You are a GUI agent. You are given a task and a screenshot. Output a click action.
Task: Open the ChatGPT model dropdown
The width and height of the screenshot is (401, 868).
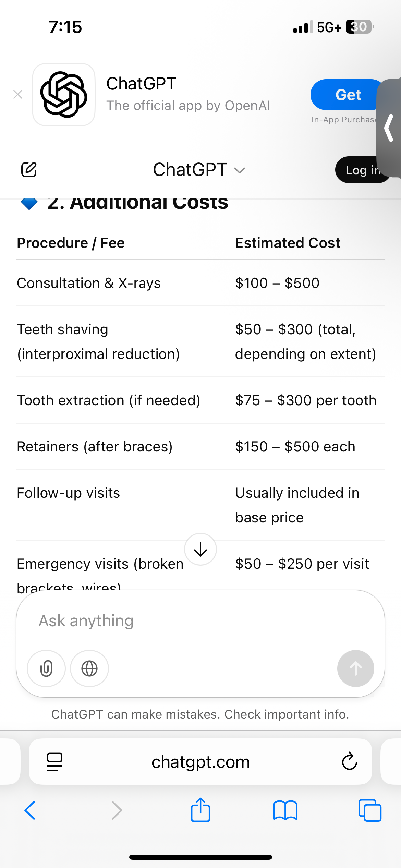click(x=199, y=170)
